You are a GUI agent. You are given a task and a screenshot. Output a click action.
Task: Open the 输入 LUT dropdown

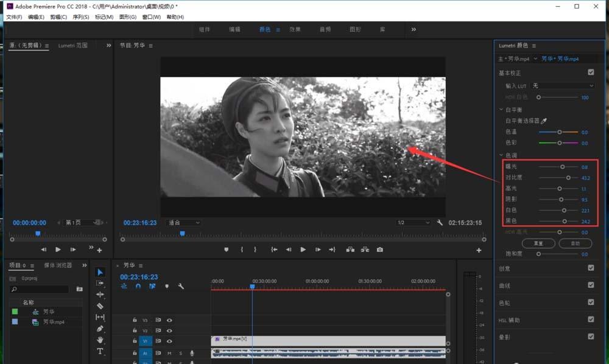[563, 85]
